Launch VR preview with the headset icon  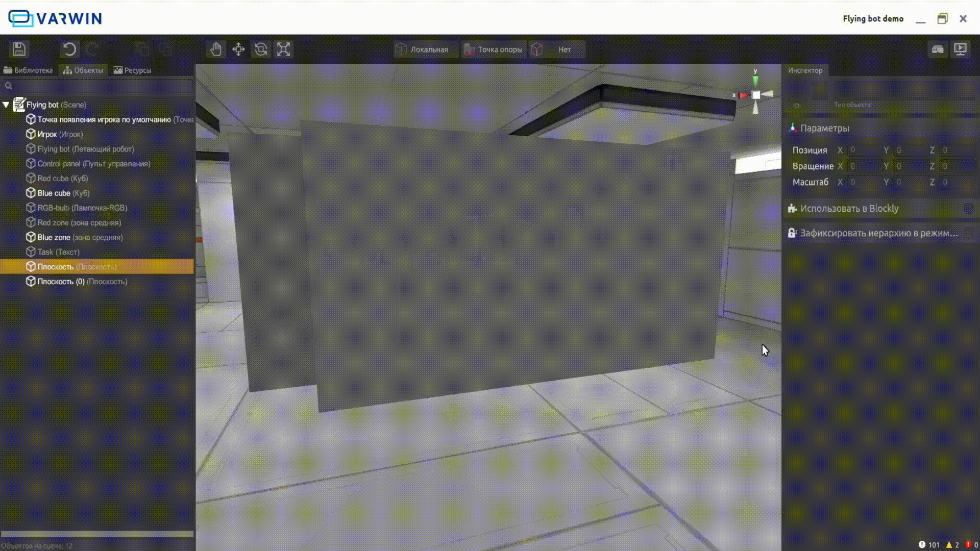tap(938, 49)
